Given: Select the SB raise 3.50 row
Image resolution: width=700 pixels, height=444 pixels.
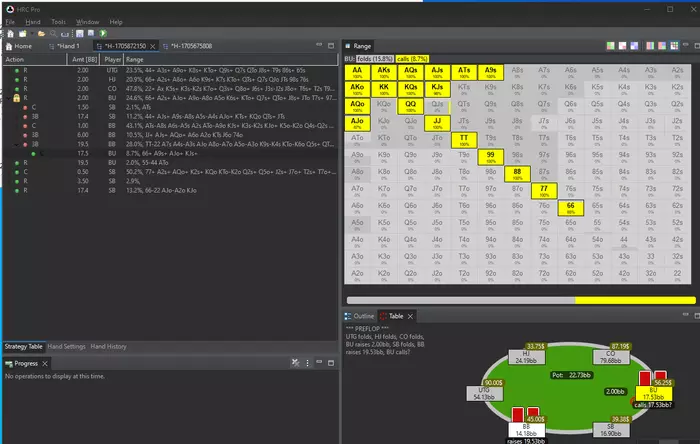Looking at the screenshot, I should (x=171, y=181).
